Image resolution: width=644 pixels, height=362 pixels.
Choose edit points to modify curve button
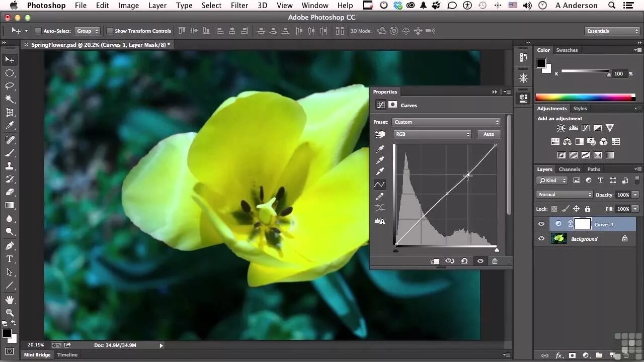380,185
